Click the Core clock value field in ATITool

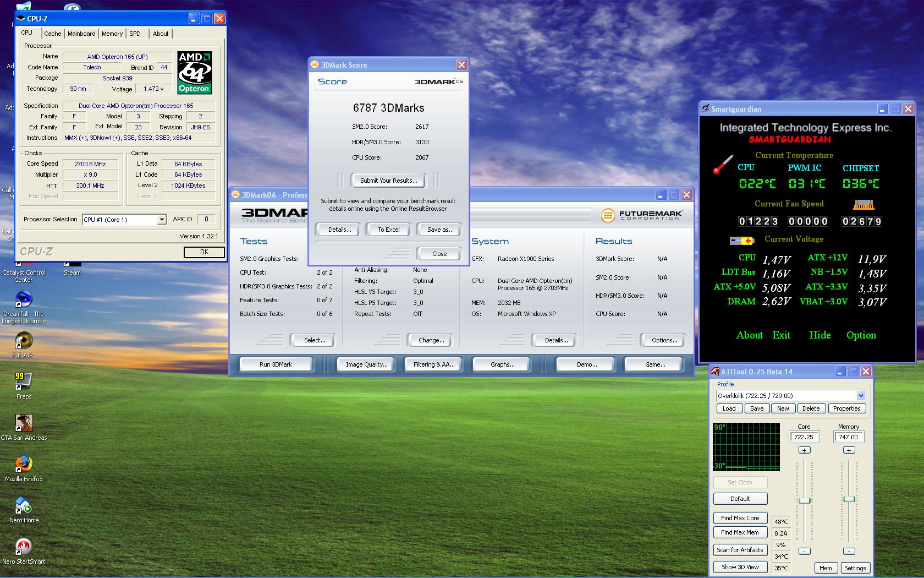(804, 437)
